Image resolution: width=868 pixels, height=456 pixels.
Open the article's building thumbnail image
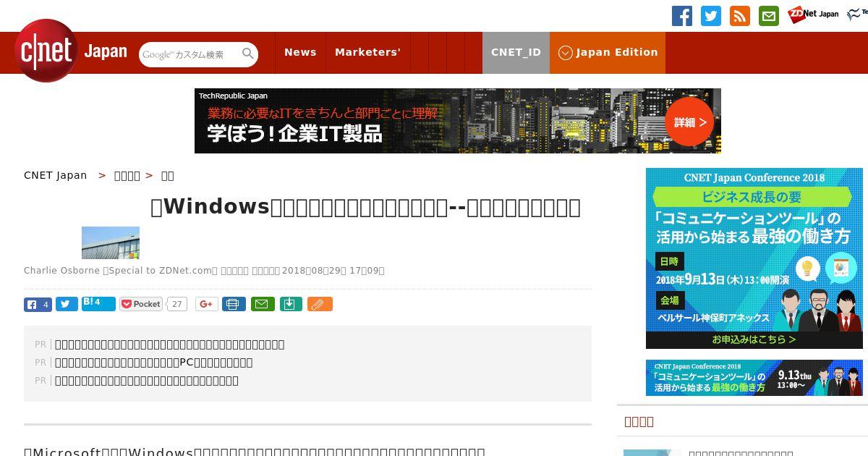(111, 242)
